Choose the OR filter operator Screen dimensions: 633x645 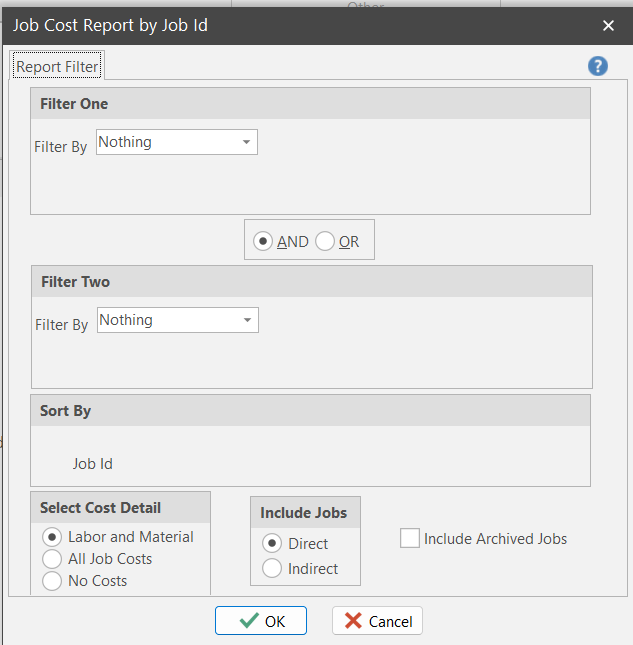[x=325, y=241]
